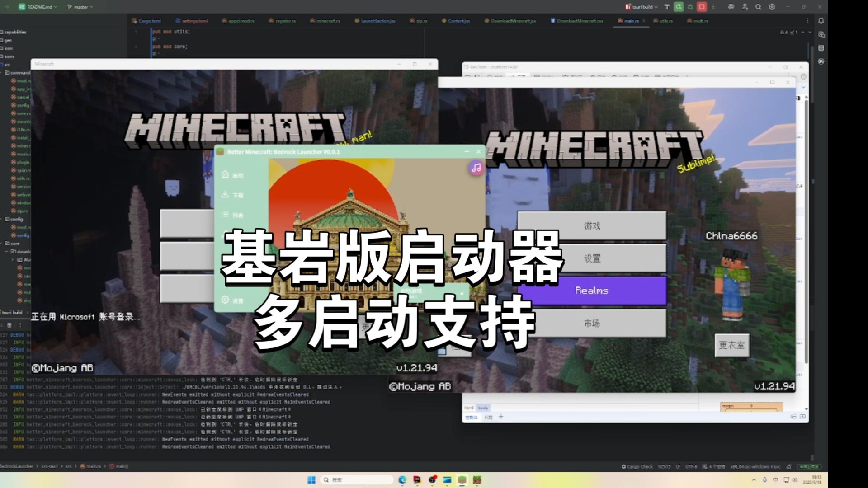This screenshot has width=868, height=488.
Task: Open the launcher home page icon
Action: tap(225, 174)
